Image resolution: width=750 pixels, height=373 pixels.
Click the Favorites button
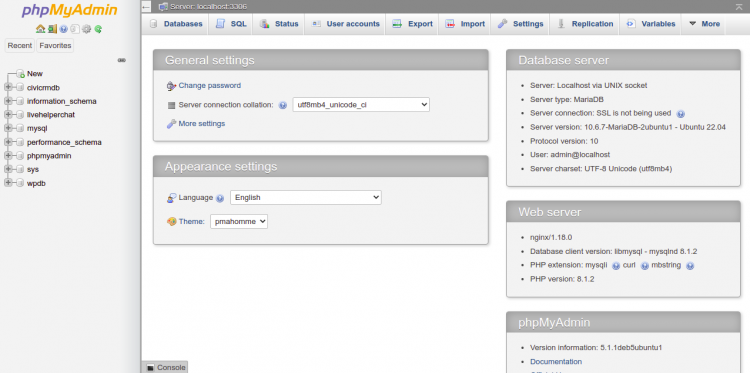55,45
